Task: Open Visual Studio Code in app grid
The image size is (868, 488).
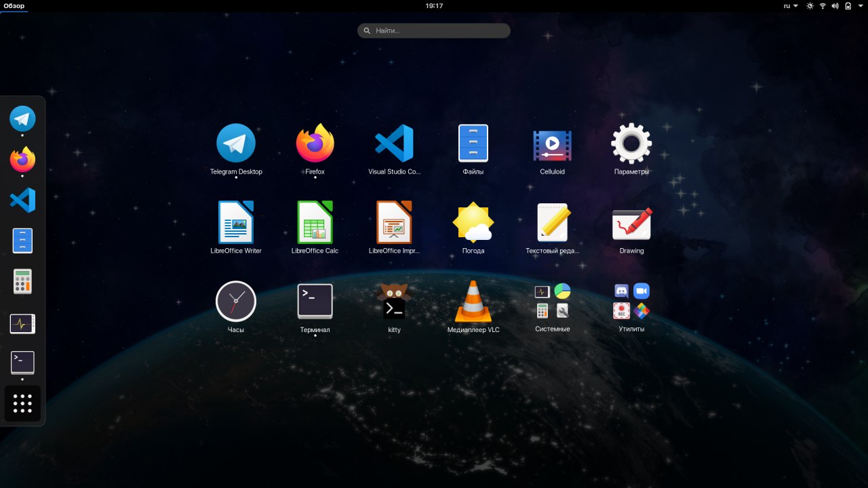Action: tap(394, 144)
